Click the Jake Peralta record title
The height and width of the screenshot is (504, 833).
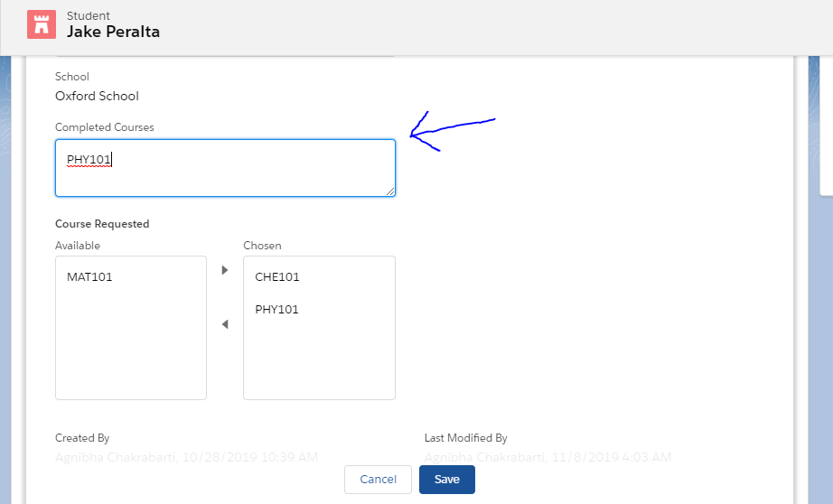coord(113,32)
